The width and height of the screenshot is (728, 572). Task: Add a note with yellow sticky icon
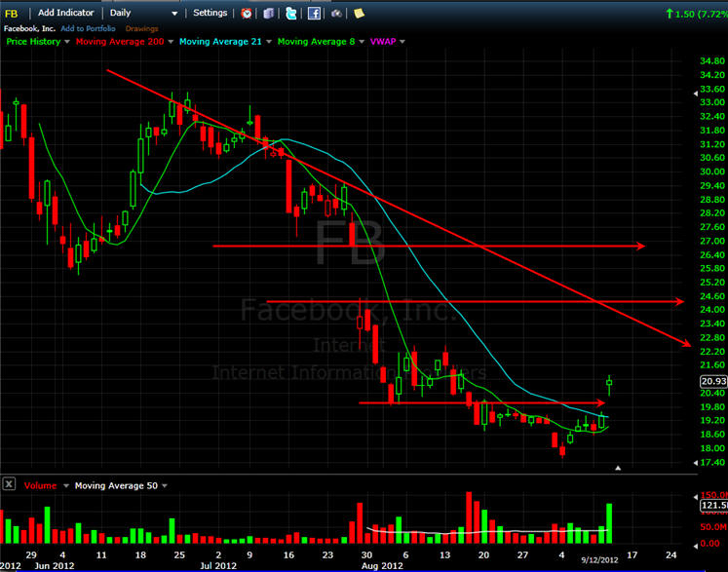(359, 14)
